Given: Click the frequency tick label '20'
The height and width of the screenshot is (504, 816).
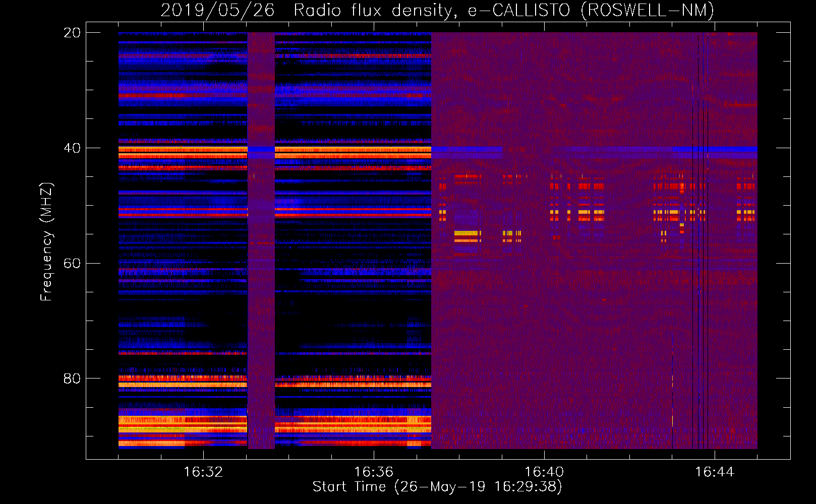Looking at the screenshot, I should pyautogui.click(x=72, y=33).
